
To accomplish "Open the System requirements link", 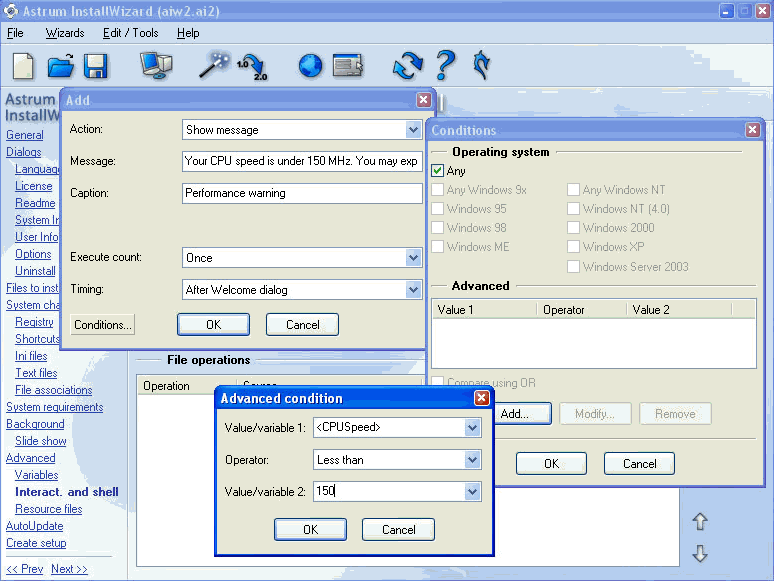I will click(55, 407).
